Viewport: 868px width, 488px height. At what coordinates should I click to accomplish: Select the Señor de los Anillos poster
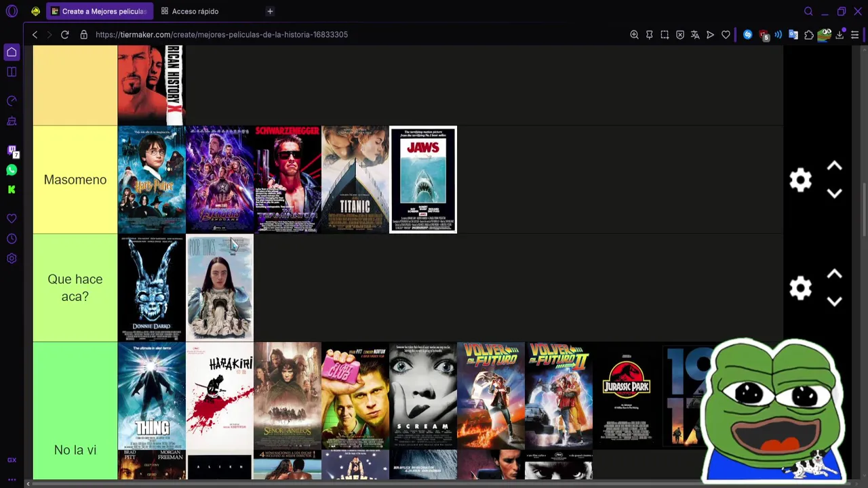(x=288, y=396)
